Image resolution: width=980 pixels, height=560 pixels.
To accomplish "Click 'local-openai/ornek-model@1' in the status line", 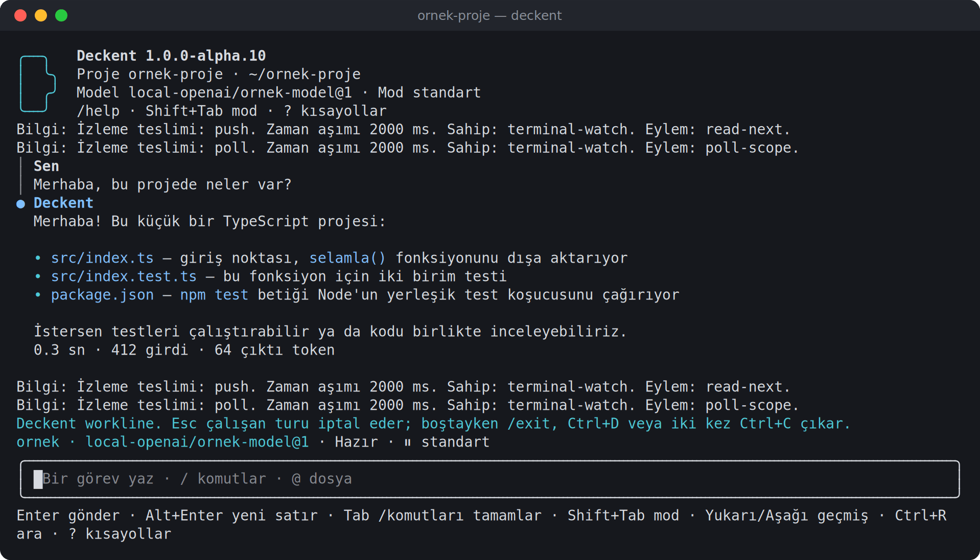I will (197, 442).
